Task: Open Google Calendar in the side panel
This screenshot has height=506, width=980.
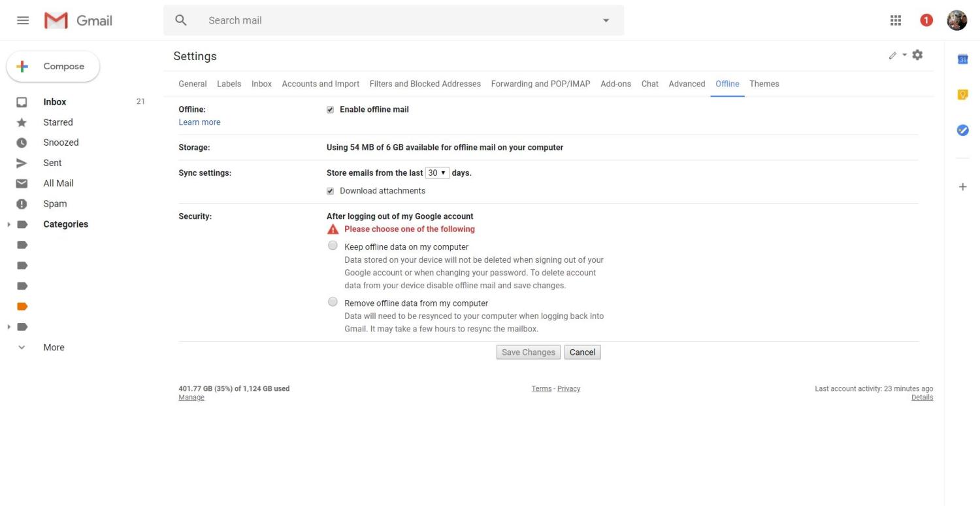Action: click(962, 59)
